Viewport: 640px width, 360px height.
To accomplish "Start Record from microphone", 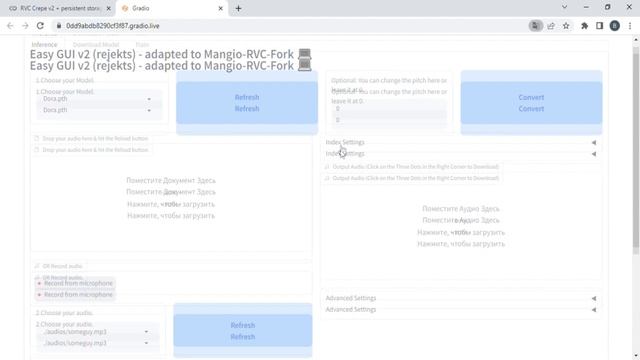I will [x=75, y=289].
